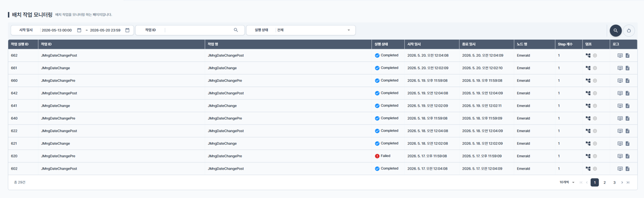
Task: Click the Completed status in row 662
Action: (387, 55)
